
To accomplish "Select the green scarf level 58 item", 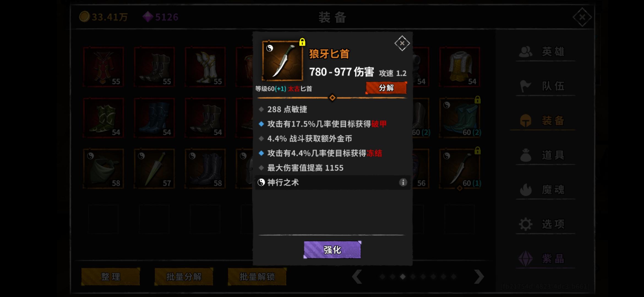I will (103, 169).
